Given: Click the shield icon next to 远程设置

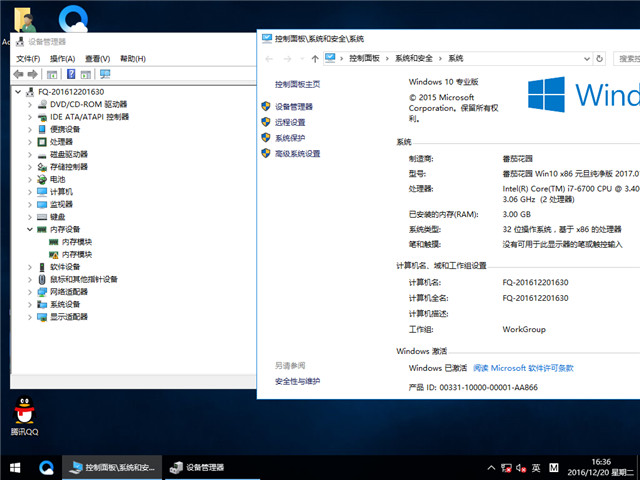Looking at the screenshot, I should tap(266, 122).
